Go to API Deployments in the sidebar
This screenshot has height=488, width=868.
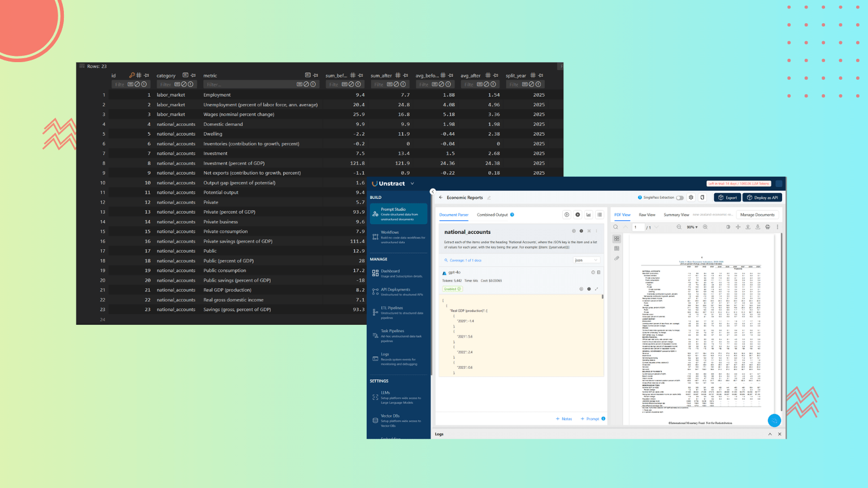[x=398, y=291]
